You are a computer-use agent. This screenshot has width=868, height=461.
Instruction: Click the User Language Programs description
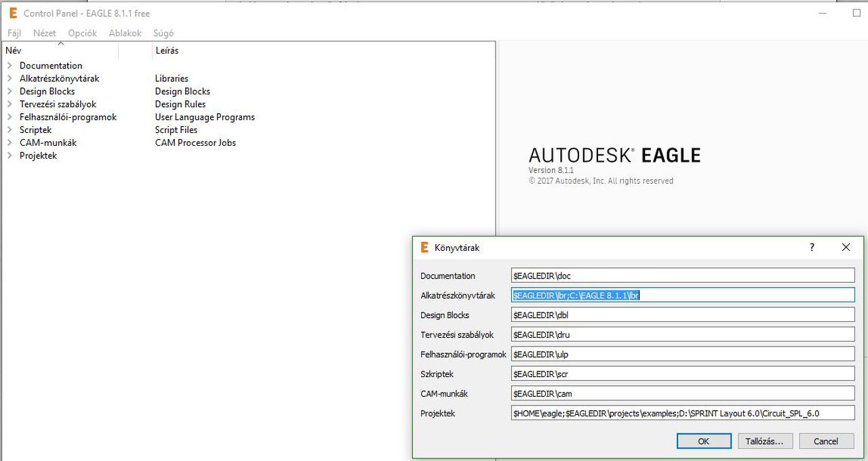[x=205, y=117]
